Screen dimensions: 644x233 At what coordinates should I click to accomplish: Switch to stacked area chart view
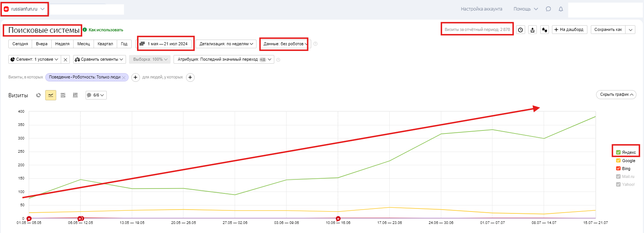[x=63, y=95]
